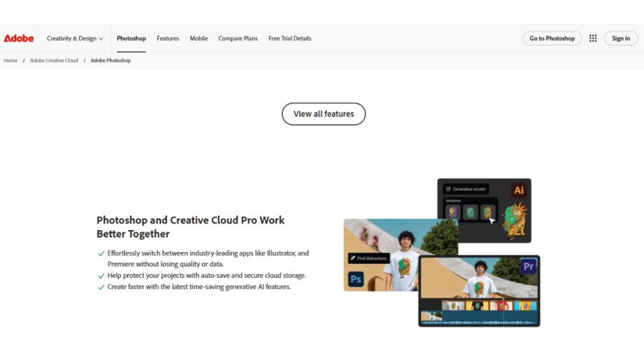Open the app launcher grid icon
Viewport: 644px width, 362px height.
click(592, 38)
